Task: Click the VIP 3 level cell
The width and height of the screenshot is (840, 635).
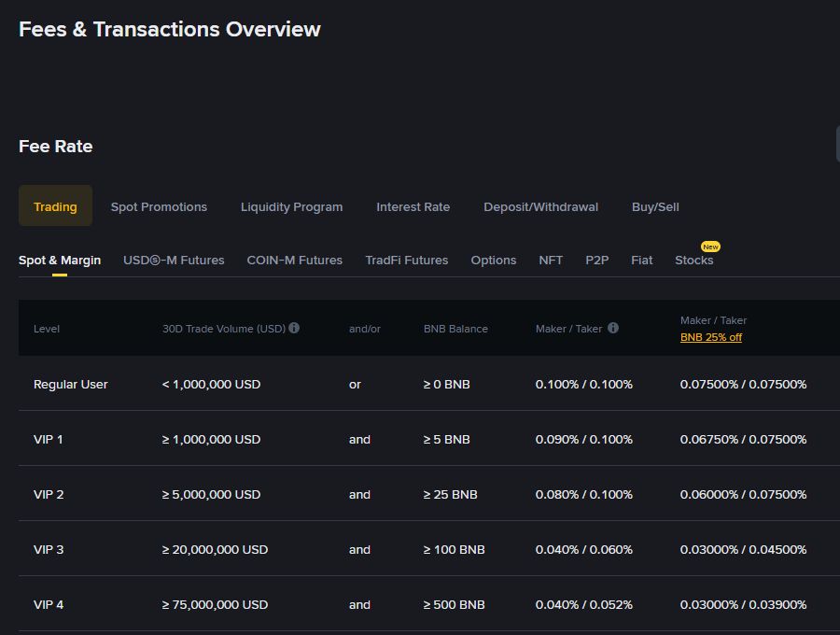Action: (x=49, y=550)
